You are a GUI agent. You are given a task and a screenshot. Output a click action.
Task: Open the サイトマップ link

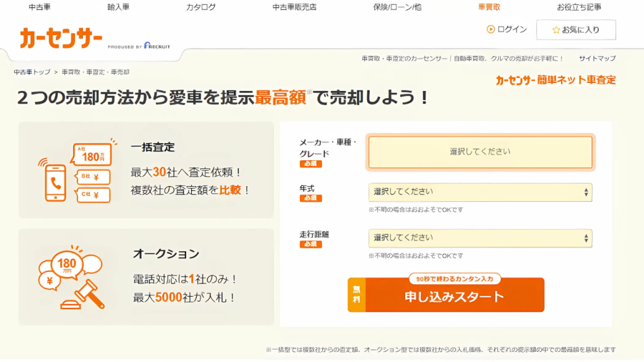(x=597, y=58)
